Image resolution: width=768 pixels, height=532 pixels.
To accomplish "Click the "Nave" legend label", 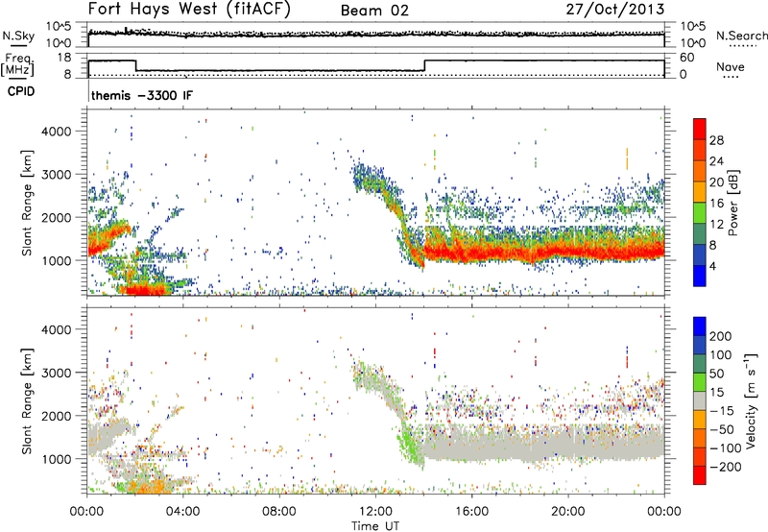I will 731,66.
